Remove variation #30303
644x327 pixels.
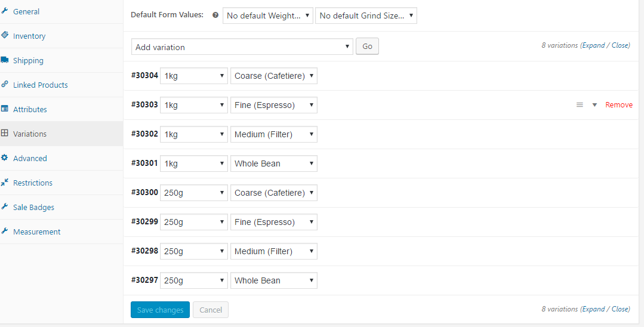coord(619,105)
